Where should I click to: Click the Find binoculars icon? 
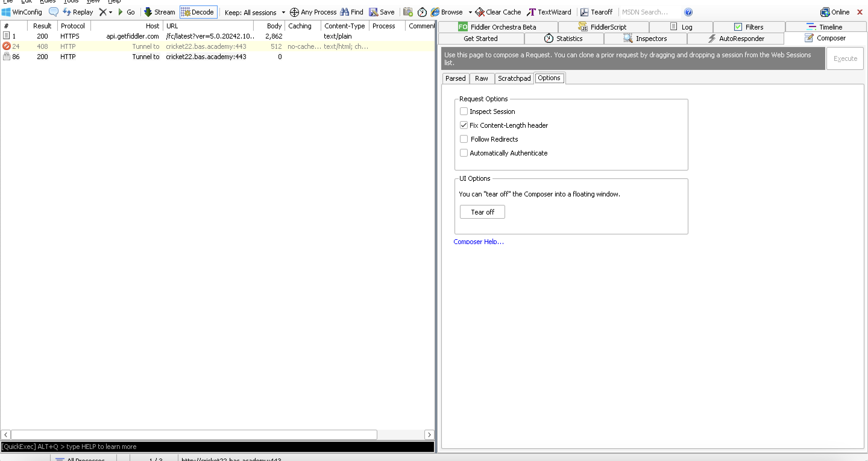click(x=344, y=12)
